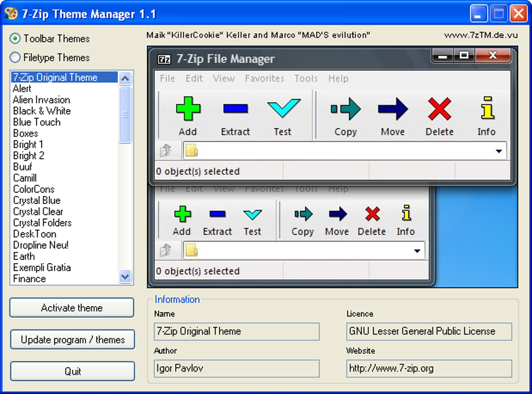Viewport: 532px width, 394px height.
Task: Select the Camill theme
Action: tap(65, 178)
